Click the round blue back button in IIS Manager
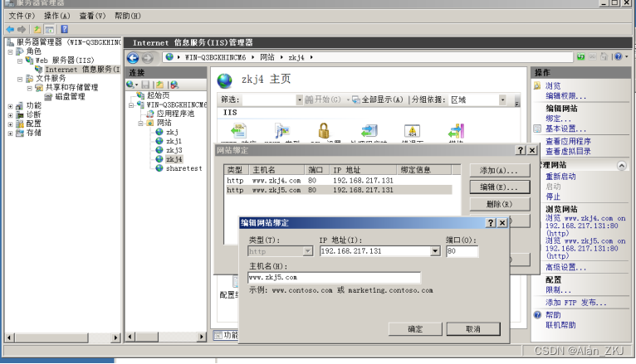The image size is (636, 364). 133,58
